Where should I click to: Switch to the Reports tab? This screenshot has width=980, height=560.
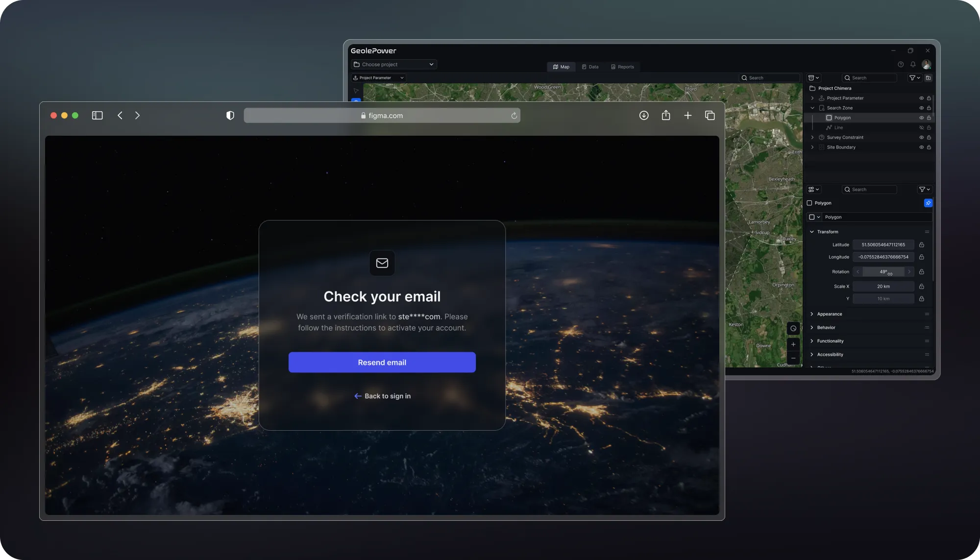(623, 67)
